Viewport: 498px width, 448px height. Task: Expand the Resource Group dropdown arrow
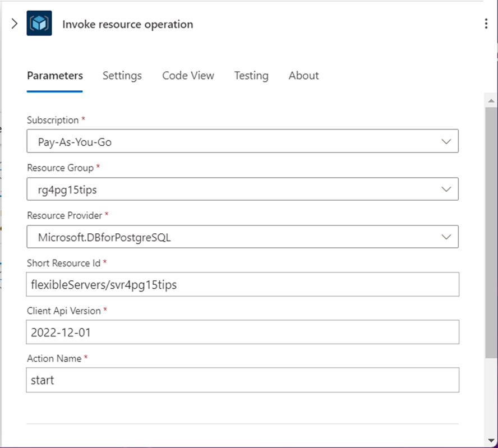tap(446, 190)
